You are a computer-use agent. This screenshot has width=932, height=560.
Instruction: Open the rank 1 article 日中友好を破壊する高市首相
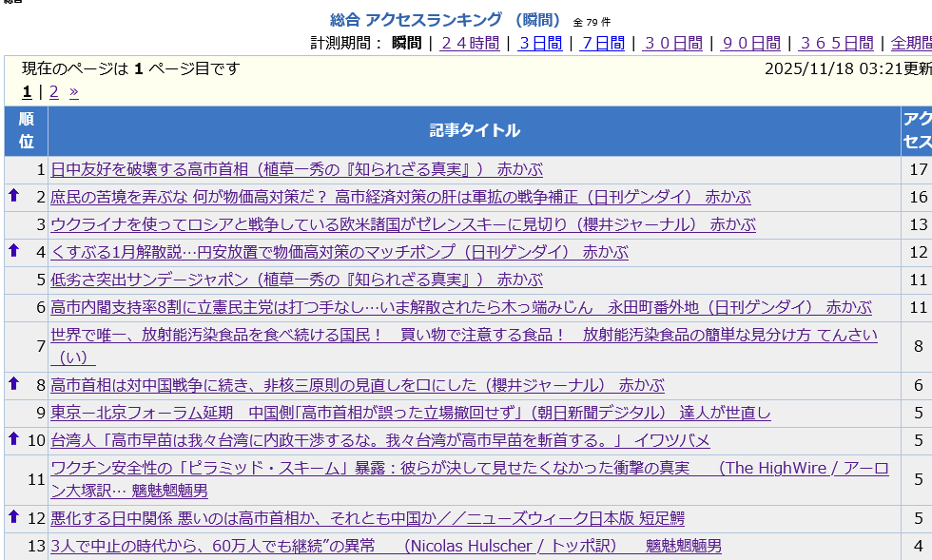[x=296, y=170]
